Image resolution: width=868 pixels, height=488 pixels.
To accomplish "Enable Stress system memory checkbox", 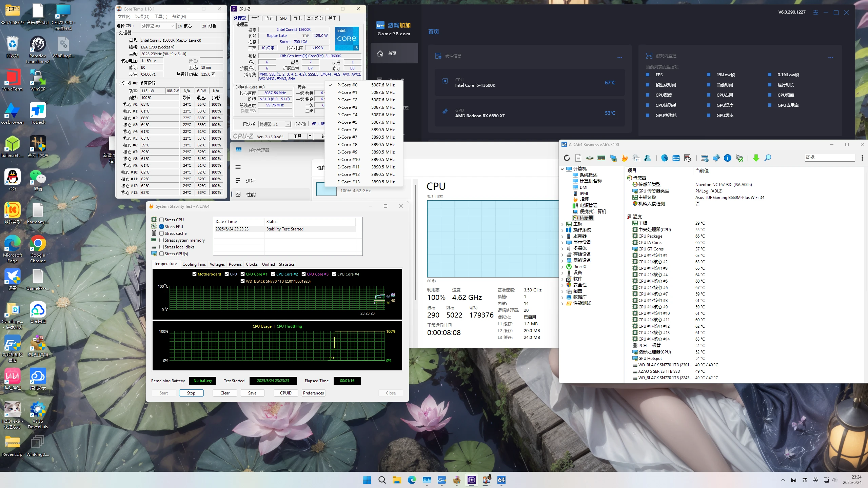I will [162, 240].
